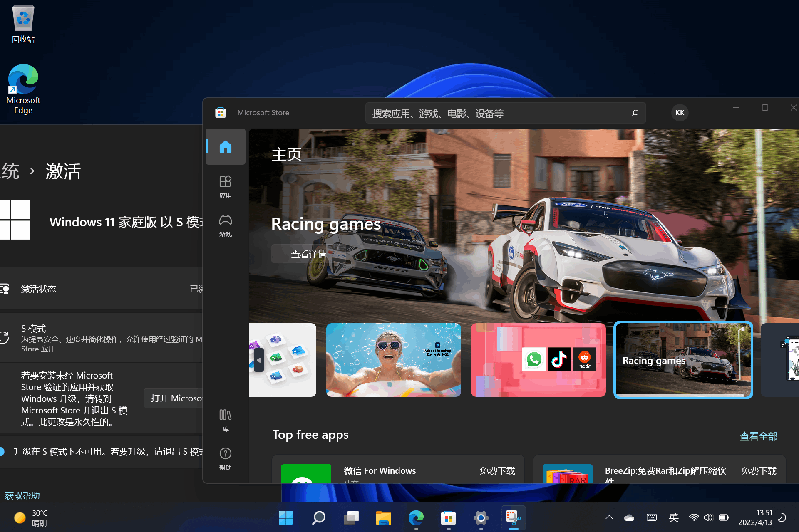The width and height of the screenshot is (799, 532).
Task: Click the carousel previous arrow
Action: click(x=259, y=360)
